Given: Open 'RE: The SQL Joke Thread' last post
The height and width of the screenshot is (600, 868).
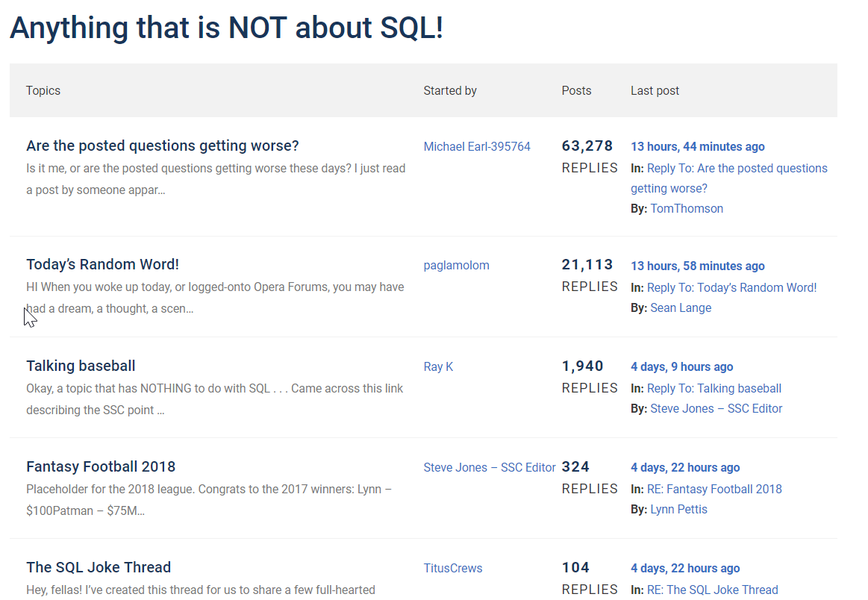Looking at the screenshot, I should [712, 590].
